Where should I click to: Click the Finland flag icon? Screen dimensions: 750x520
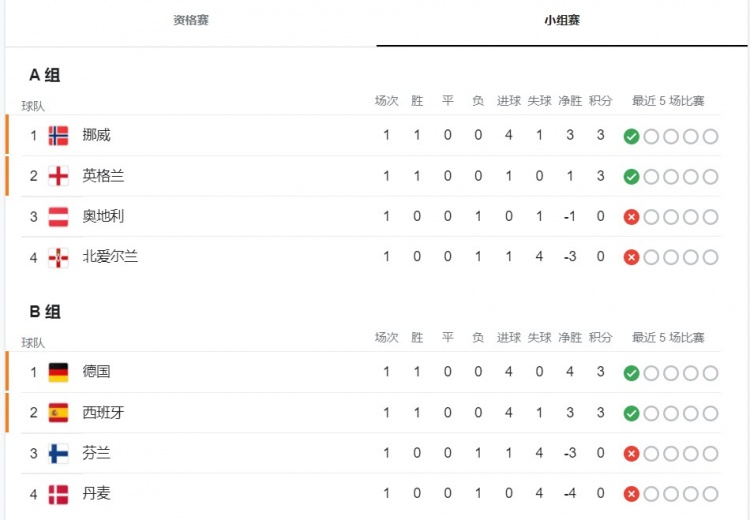58,454
